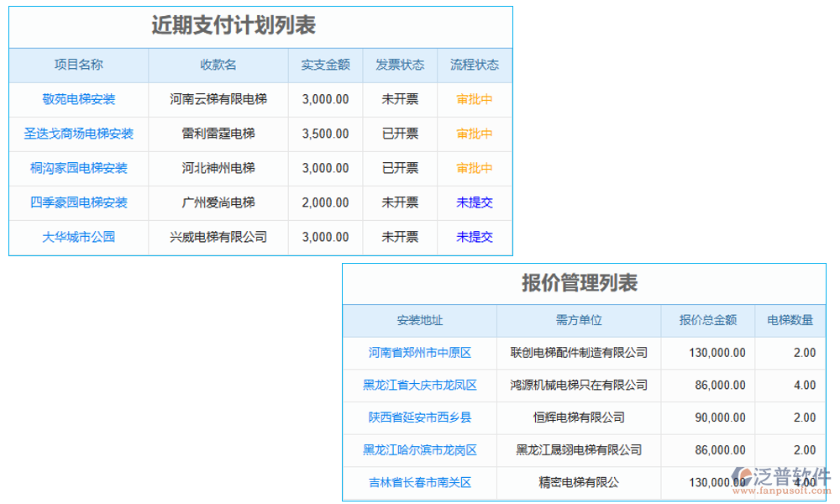Open the 敬苑电梯安装 project link
The height and width of the screenshot is (504, 840).
click(77, 99)
